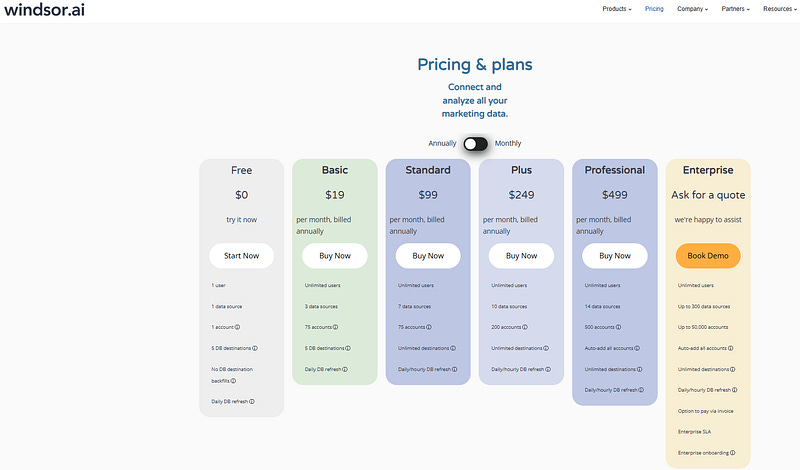Open info icon for Enterprise plan's Auto-add all accounts
The image size is (800, 470).
(x=731, y=348)
